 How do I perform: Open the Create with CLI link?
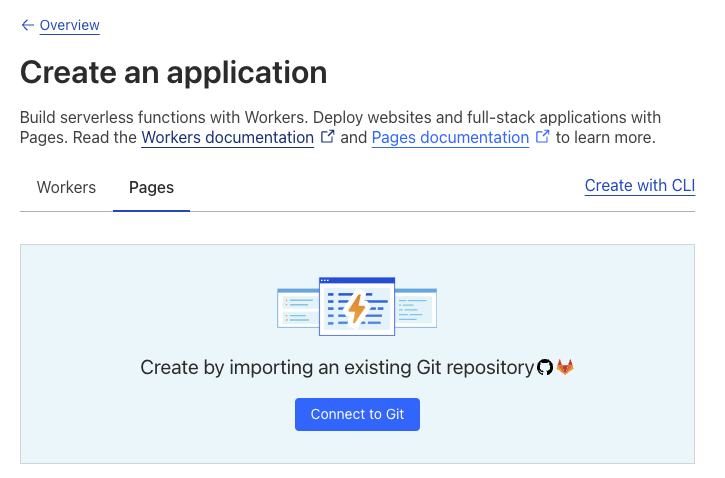point(639,185)
